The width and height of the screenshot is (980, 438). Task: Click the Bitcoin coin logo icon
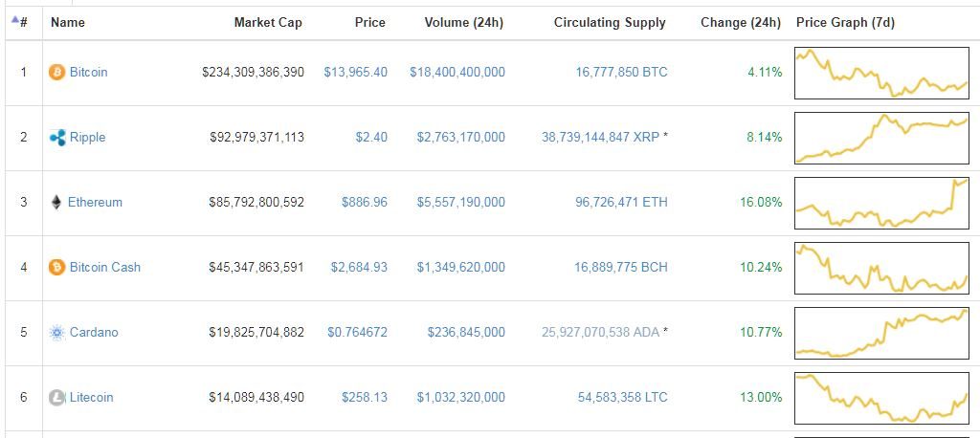[x=57, y=73]
